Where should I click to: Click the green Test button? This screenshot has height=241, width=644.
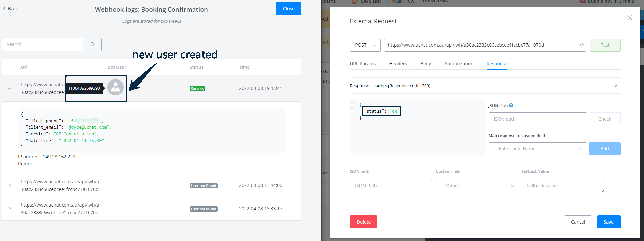pyautogui.click(x=605, y=45)
